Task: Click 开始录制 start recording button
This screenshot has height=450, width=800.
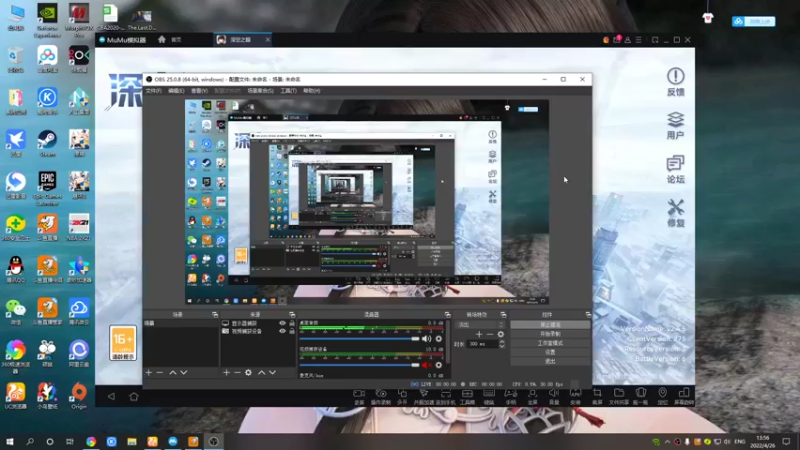Action: 550,334
